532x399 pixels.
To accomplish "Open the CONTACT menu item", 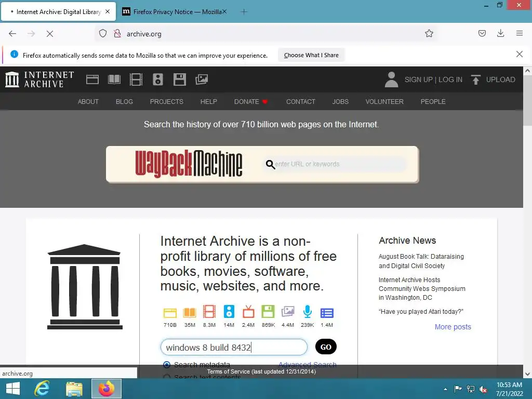I will coord(301,101).
